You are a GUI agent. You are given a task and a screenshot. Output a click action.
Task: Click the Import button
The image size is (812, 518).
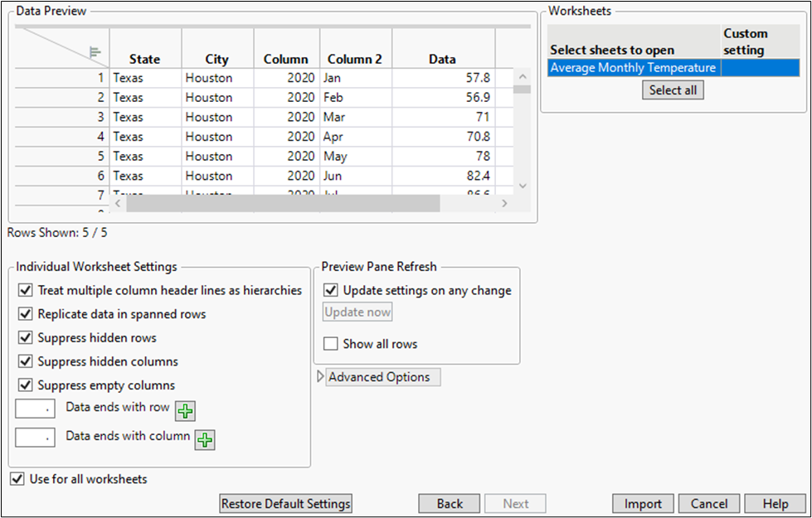point(642,503)
